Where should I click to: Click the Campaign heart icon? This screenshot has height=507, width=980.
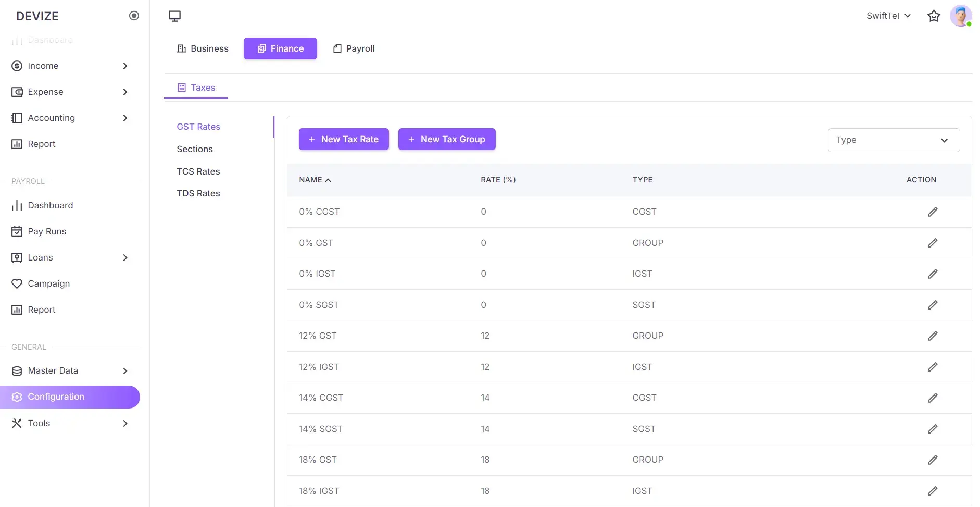pos(17,283)
